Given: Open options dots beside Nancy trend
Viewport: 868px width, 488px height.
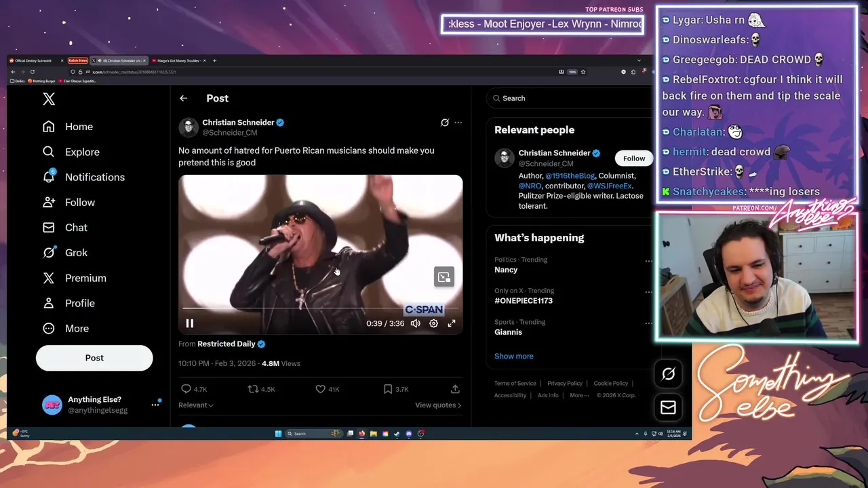Looking at the screenshot, I should (648, 261).
